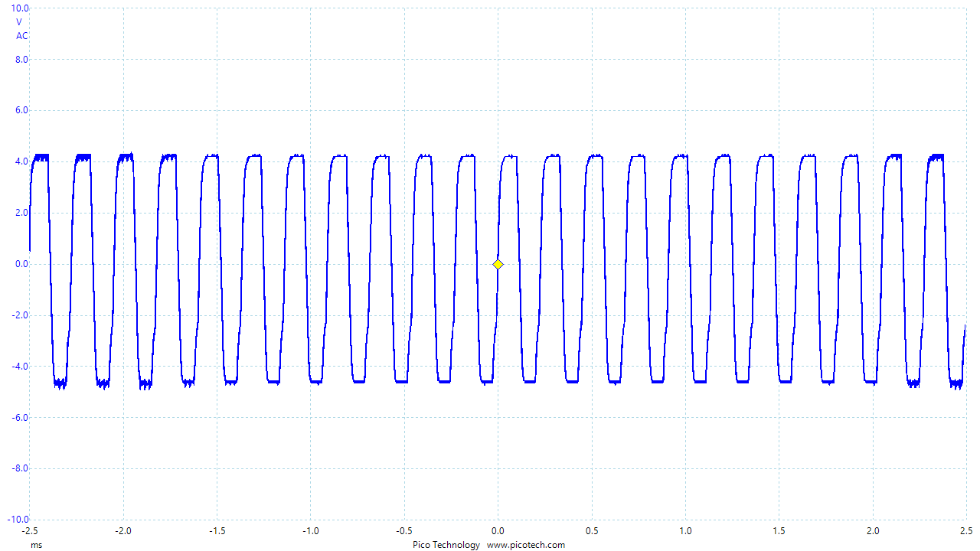Click the -6.0 voltage axis value
This screenshot has height=551, width=980.
click(x=20, y=418)
